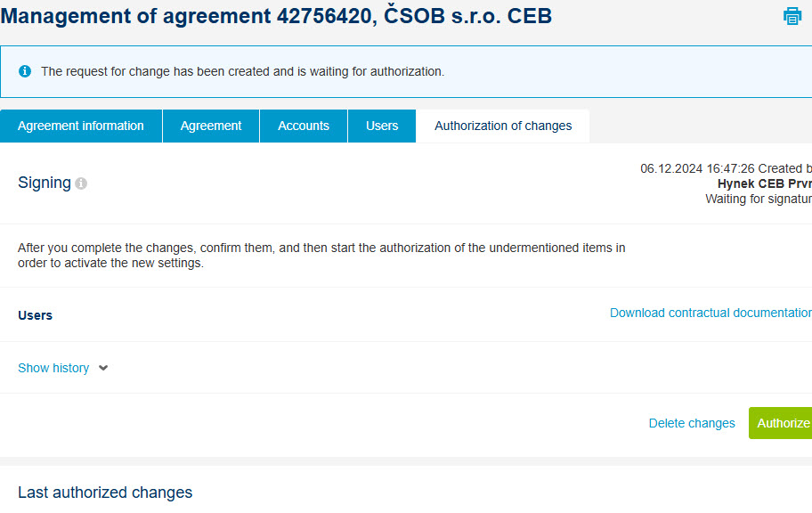Open the Signing help info icon
The image size is (812, 513).
pos(81,183)
